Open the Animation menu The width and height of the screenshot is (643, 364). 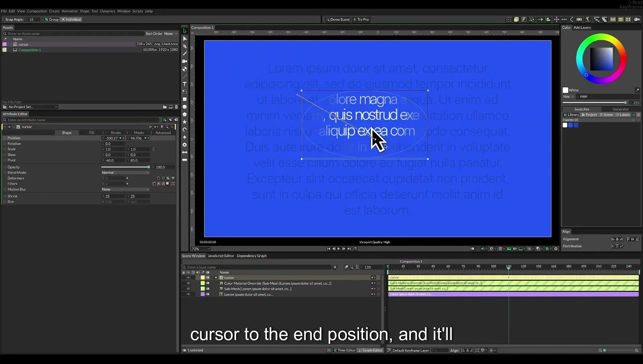click(69, 11)
